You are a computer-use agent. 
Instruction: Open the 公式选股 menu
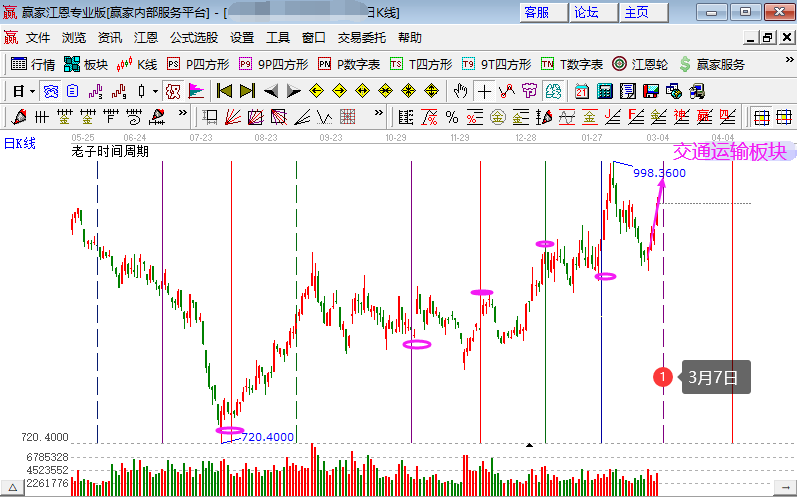click(194, 38)
